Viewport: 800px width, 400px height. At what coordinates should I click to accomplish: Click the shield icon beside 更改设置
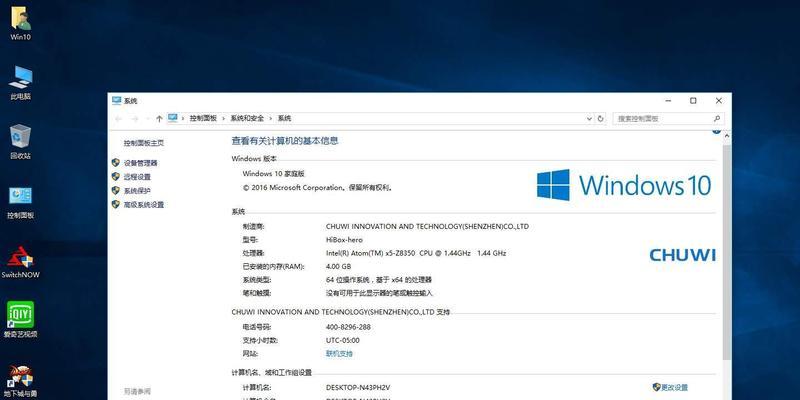pyautogui.click(x=657, y=387)
